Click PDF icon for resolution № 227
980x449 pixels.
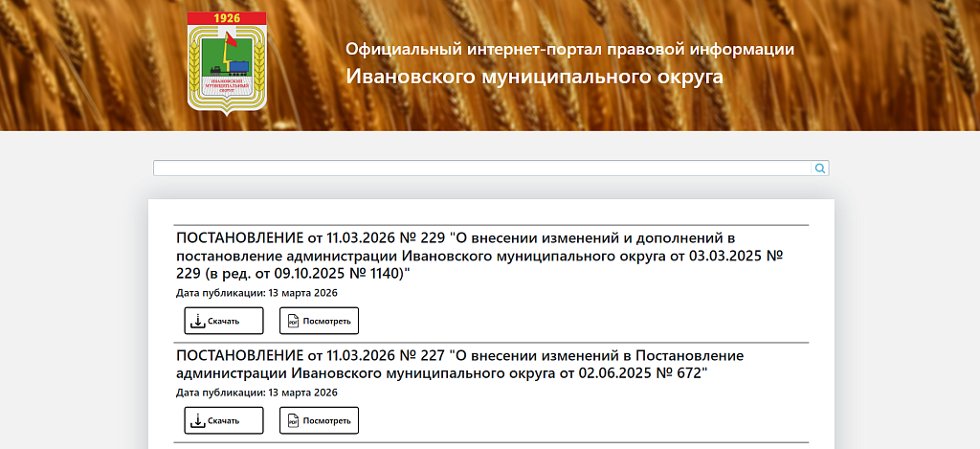tap(293, 420)
